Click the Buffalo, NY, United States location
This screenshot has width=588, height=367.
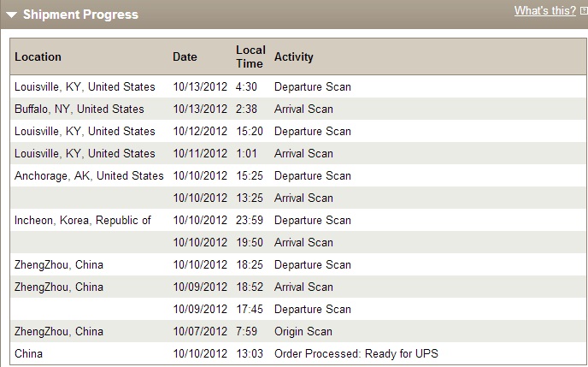79,109
